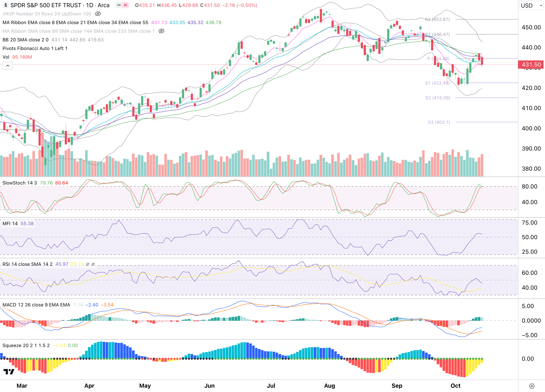Click the 400.00 price axis label

pos(531,128)
